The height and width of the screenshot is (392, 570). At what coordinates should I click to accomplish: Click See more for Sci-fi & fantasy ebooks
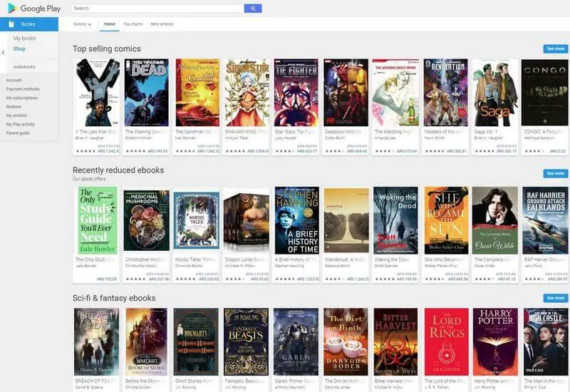coord(556,298)
